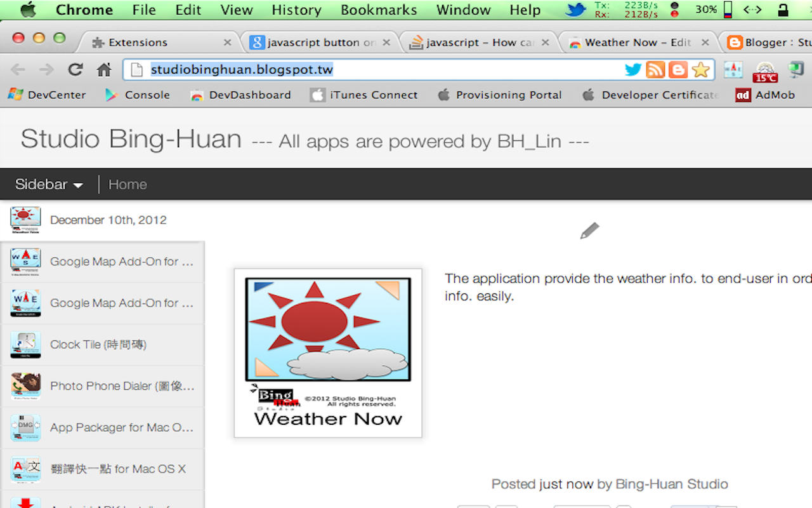Click the 15°C weather extension icon
This screenshot has width=812, height=508.
pos(765,71)
